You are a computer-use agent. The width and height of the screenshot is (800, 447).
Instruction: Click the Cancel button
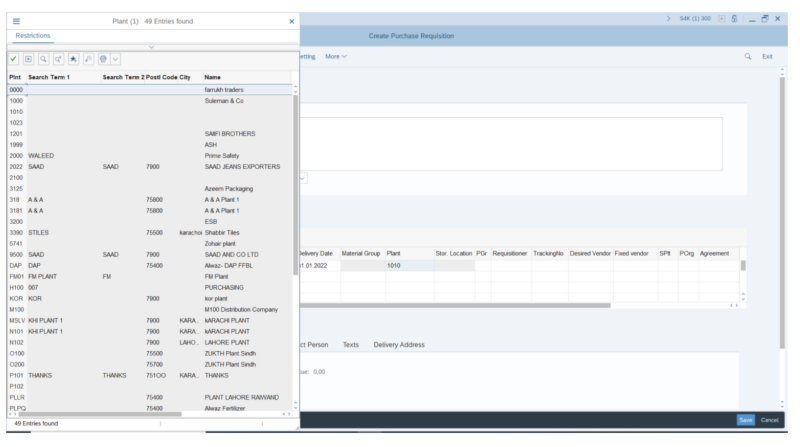[769, 419]
